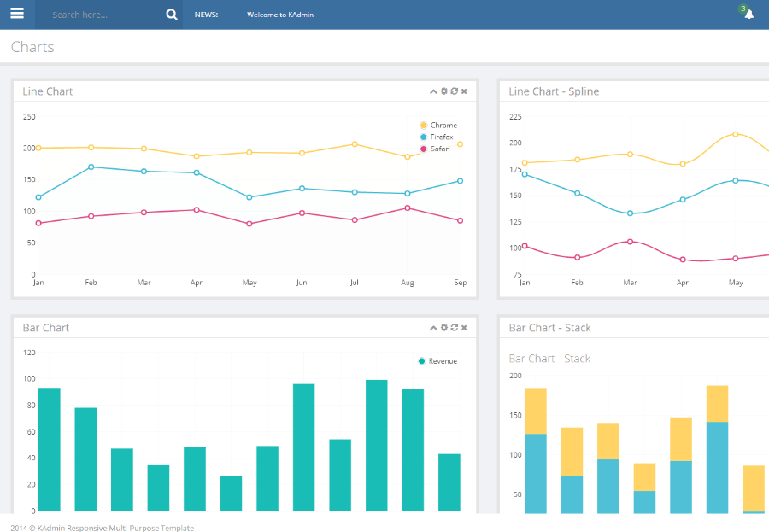
Task: Open the hamburger sidebar menu
Action: [x=17, y=14]
